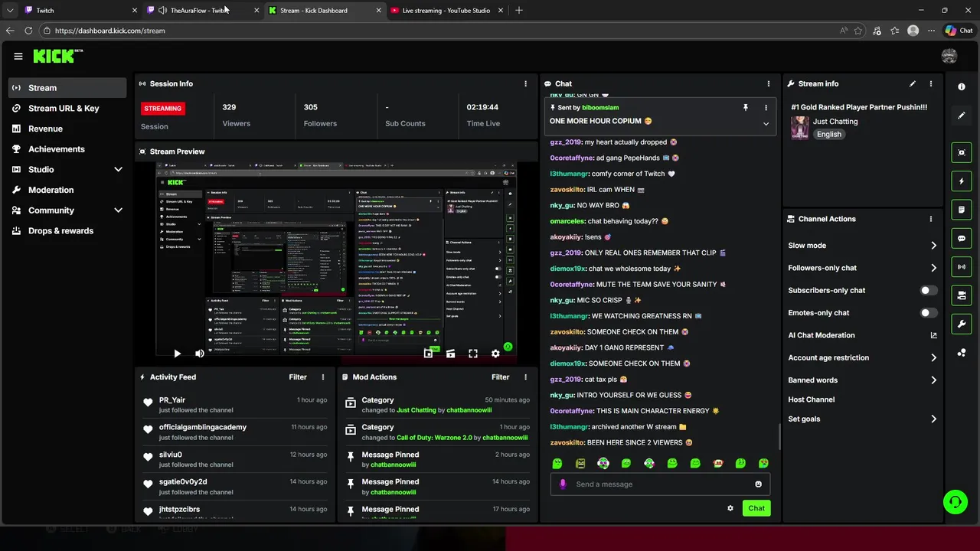980x551 pixels.
Task: Click the pencil edit icon in right sidebar
Action: [962, 116]
